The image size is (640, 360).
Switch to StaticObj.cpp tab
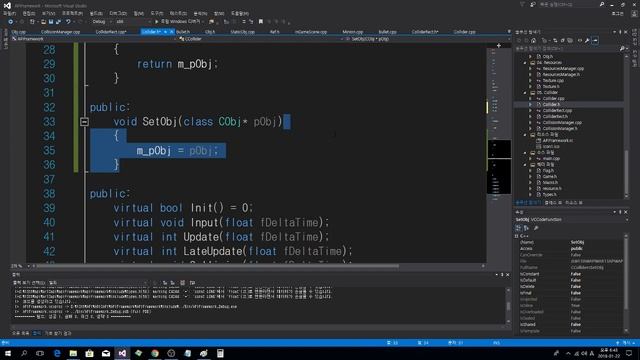point(242,32)
